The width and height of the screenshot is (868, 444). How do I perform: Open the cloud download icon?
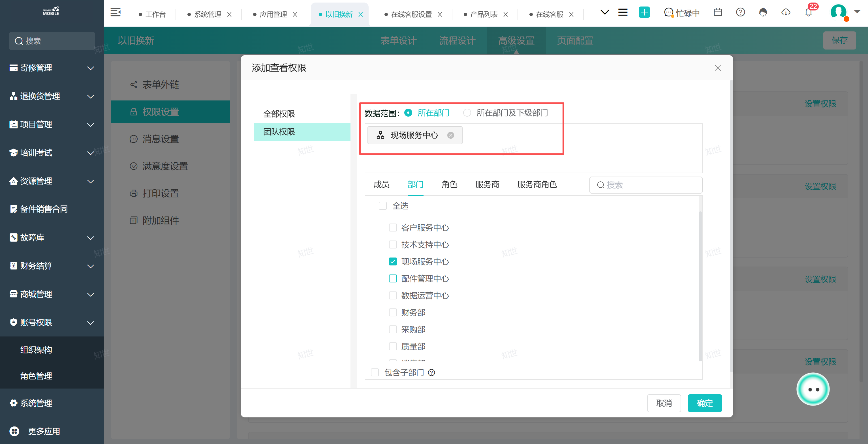coord(785,12)
